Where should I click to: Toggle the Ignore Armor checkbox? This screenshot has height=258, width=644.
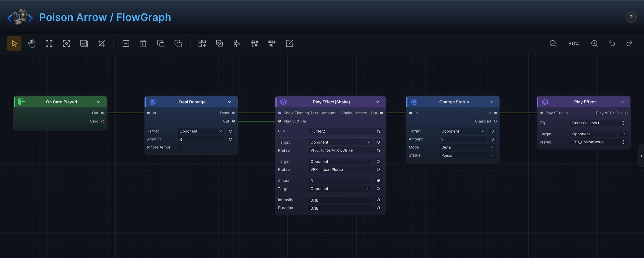[x=181, y=147]
